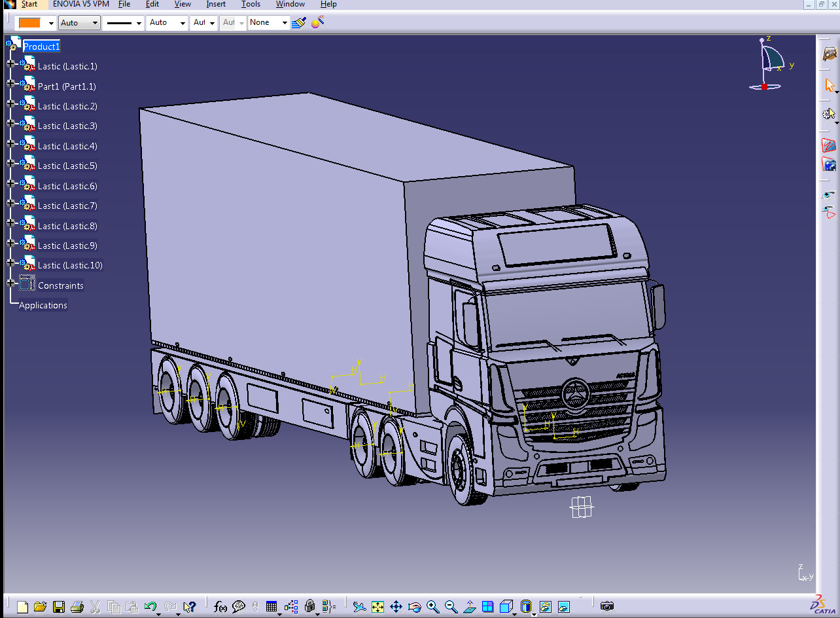Screen dimensions: 840x618
Task: Open the ENOVIA V5 VPM menu
Action: [x=81, y=4]
